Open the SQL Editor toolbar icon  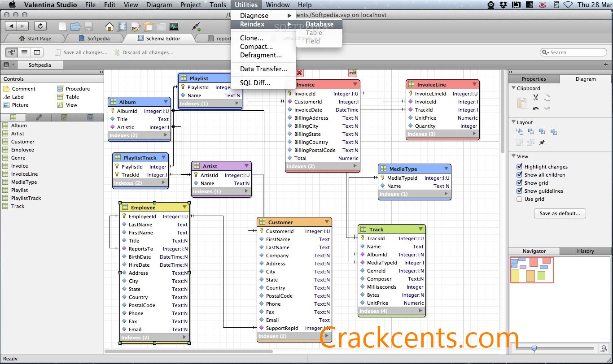click(136, 26)
